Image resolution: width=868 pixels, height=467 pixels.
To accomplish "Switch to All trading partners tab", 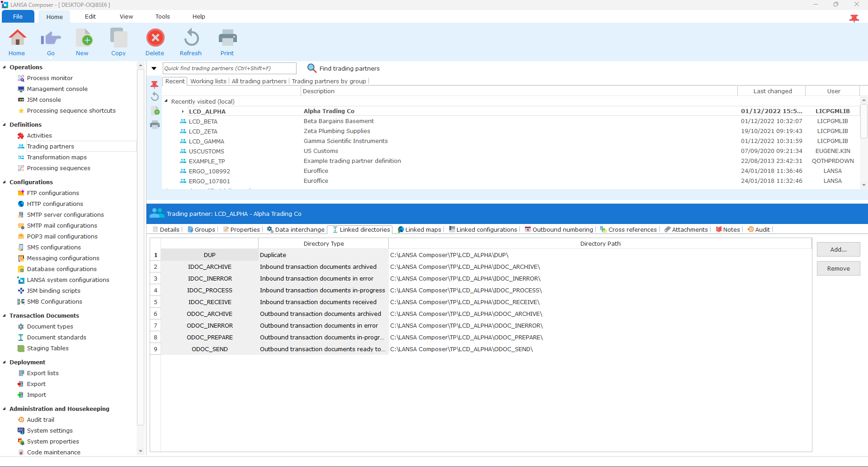I will (259, 81).
